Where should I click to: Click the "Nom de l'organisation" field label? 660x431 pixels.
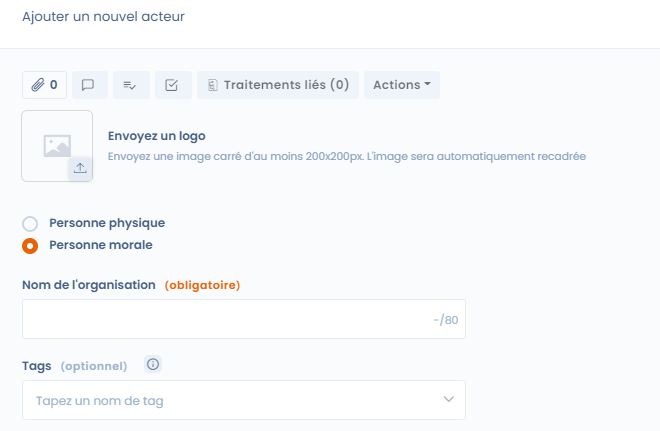89,285
